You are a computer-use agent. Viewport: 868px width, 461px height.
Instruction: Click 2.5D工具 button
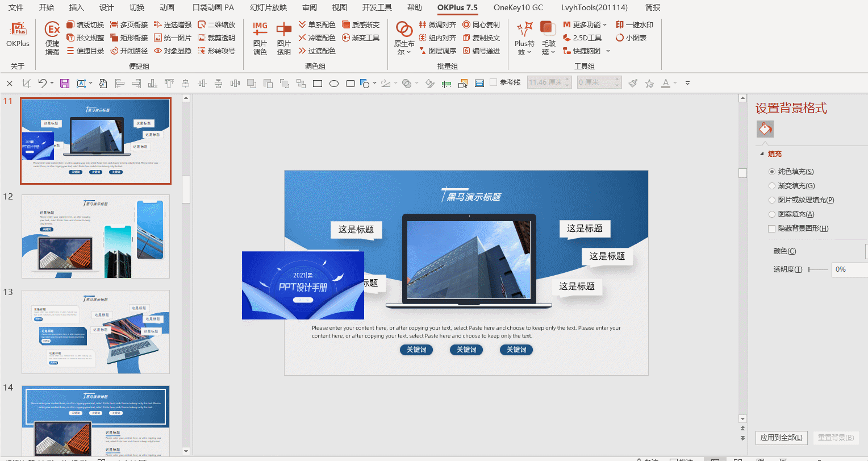[x=582, y=38]
